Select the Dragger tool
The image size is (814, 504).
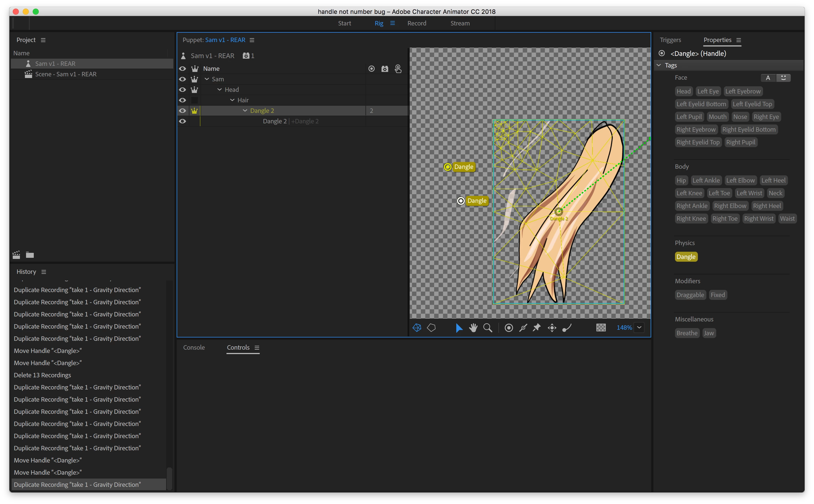(x=552, y=328)
